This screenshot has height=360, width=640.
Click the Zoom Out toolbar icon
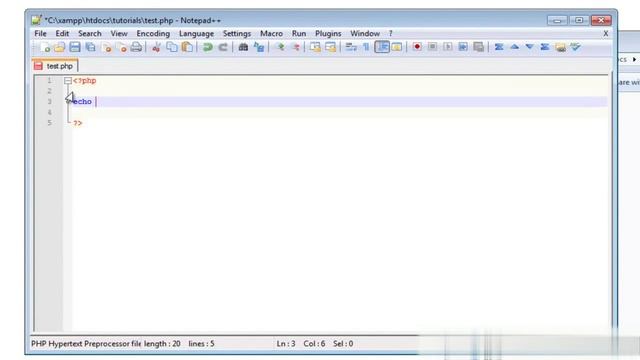click(x=296, y=47)
